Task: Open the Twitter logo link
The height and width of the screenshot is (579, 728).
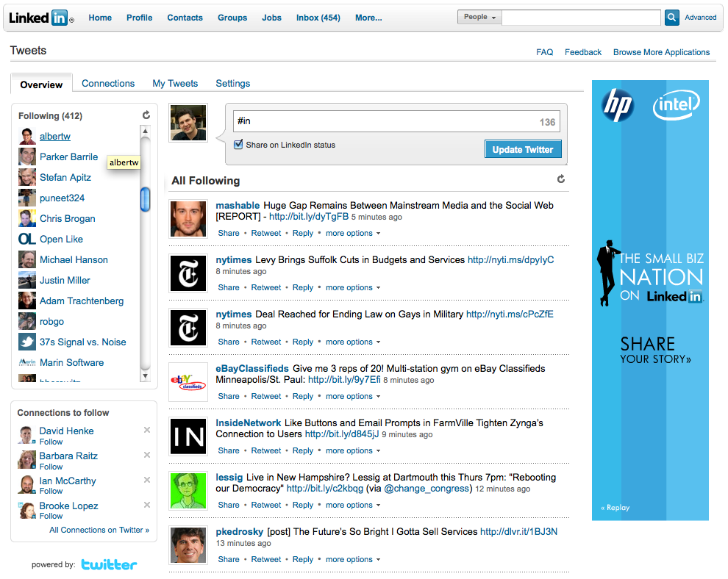Action: click(x=109, y=565)
